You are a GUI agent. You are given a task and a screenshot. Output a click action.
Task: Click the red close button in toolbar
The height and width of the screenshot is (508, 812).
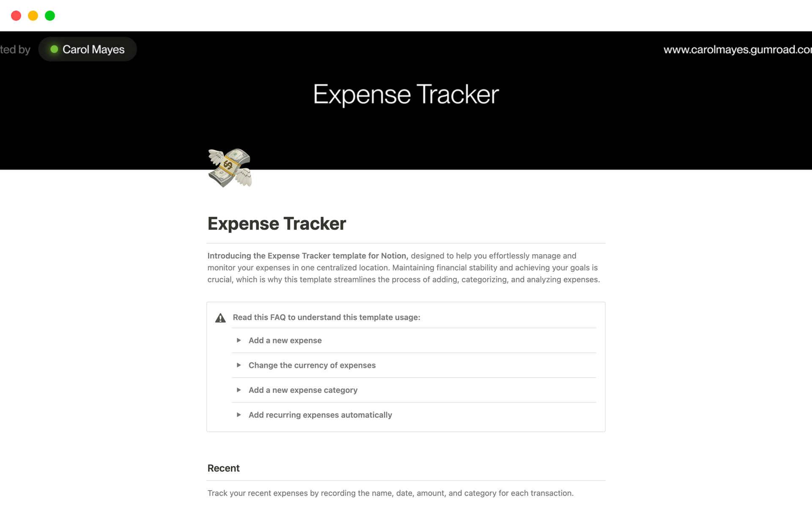coord(16,15)
